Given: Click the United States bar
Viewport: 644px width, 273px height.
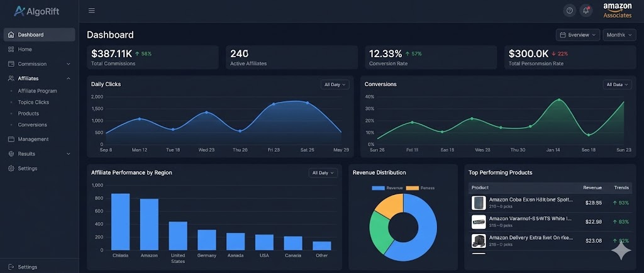Looking at the screenshot, I should pos(178,236).
